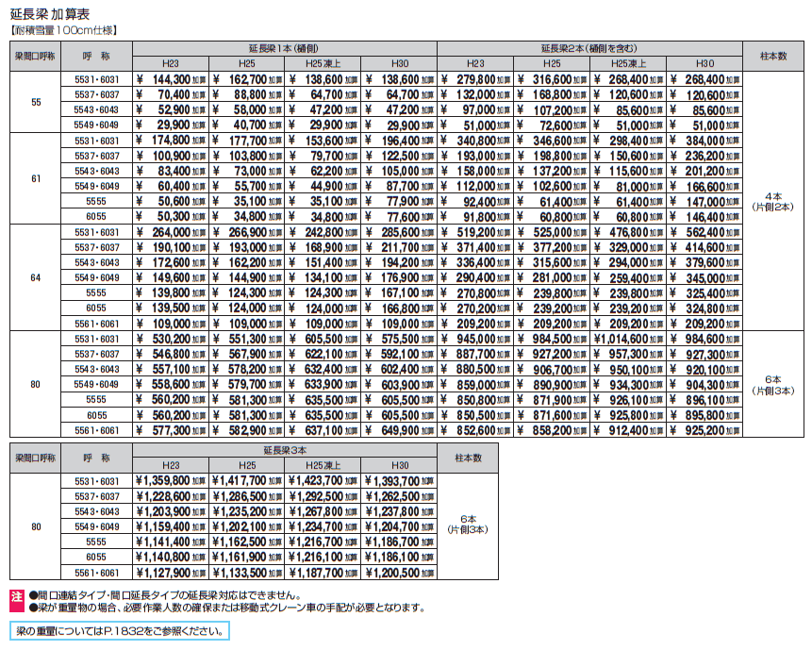Screen dimensions: 812x650
Task: Click the 梁間口呼称 55 row group cell
Action: coord(36,102)
